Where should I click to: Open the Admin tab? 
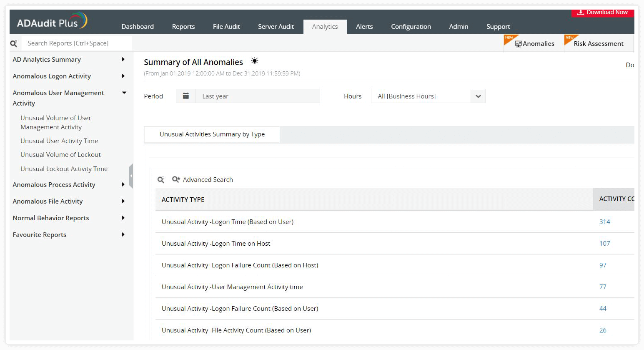click(459, 27)
